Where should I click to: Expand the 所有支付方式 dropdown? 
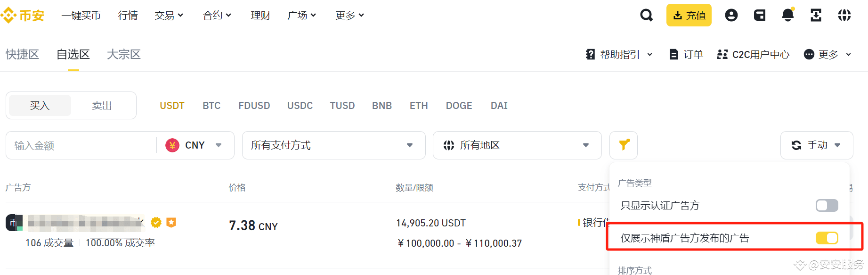[x=333, y=145]
